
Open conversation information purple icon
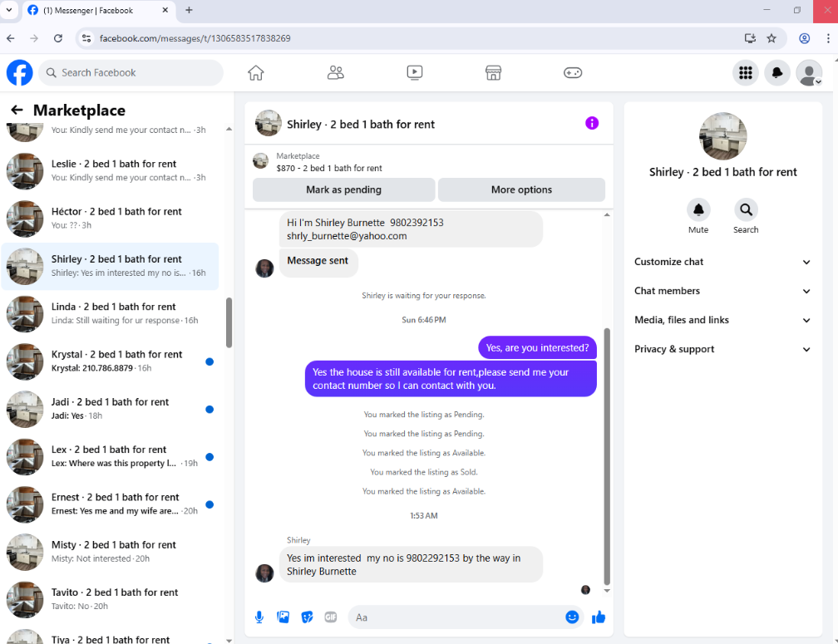[592, 123]
